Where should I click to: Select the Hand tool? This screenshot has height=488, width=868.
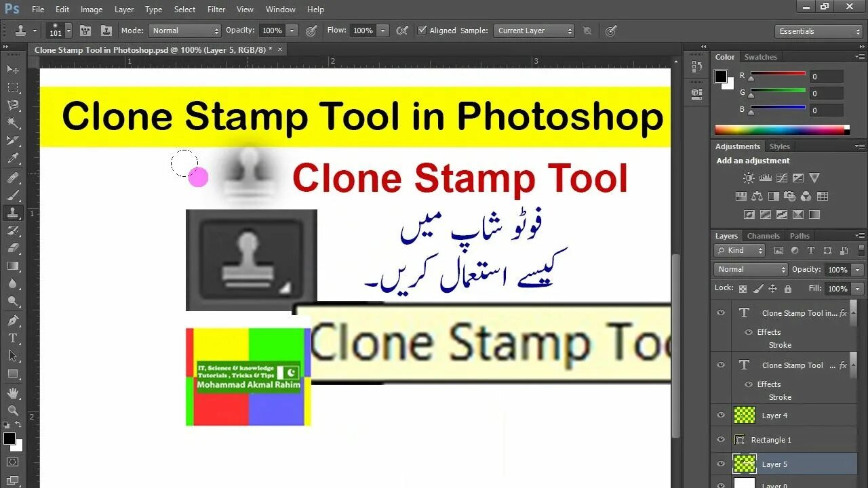pos(13,392)
